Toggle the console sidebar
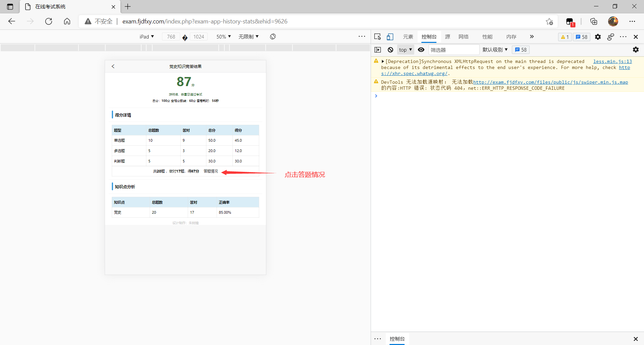 click(x=378, y=50)
